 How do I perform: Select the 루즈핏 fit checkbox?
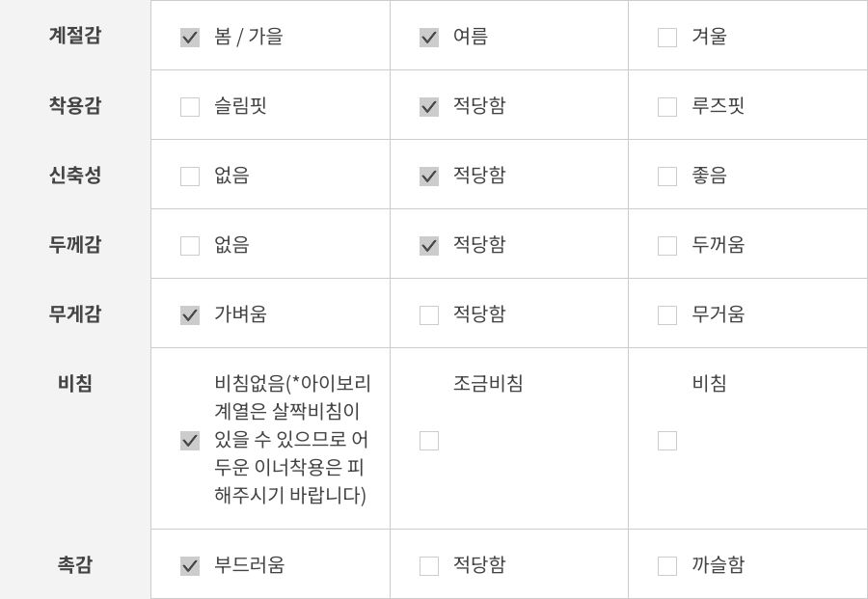click(x=667, y=107)
